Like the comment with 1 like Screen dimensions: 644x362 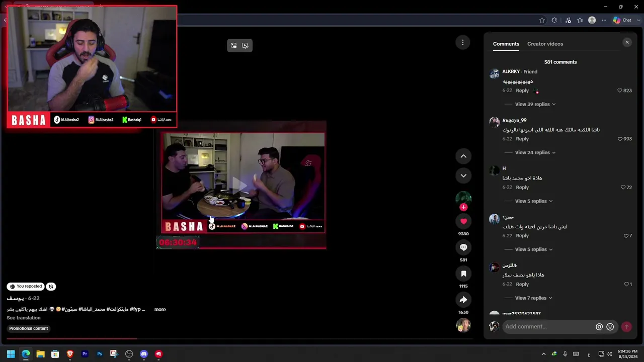point(626,284)
